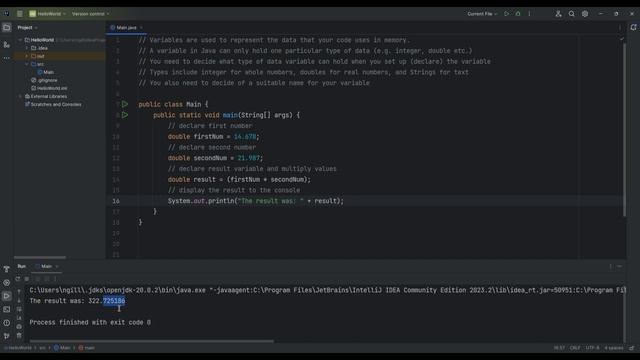Select the Run tool window label

(22, 266)
